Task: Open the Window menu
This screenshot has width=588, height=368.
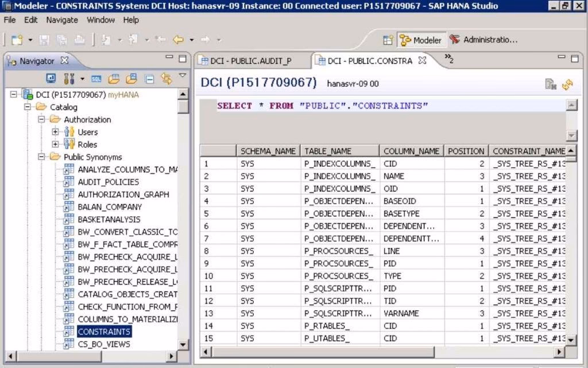Action: tap(100, 20)
